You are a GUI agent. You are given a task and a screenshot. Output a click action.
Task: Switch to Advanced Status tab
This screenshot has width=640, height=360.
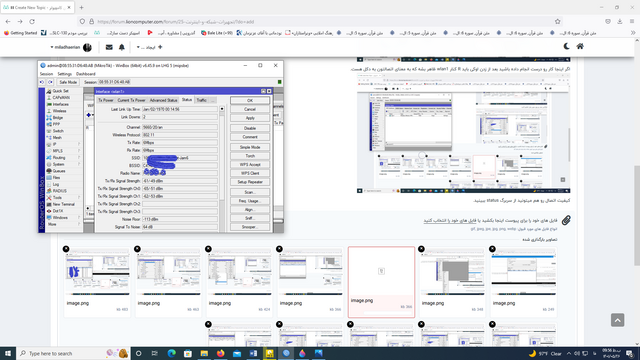163,100
